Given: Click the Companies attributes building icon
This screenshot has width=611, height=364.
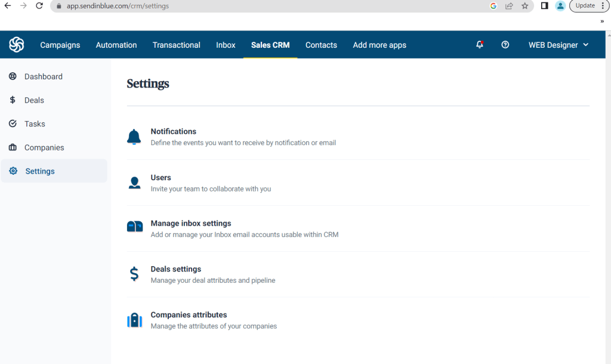Looking at the screenshot, I should click(x=135, y=320).
